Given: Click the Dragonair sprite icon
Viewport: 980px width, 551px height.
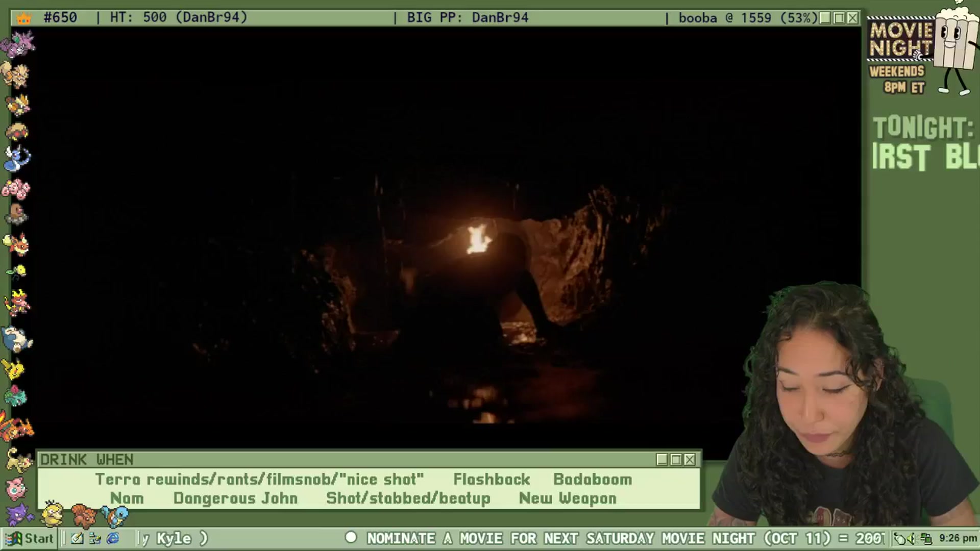Looking at the screenshot, I should [x=17, y=158].
